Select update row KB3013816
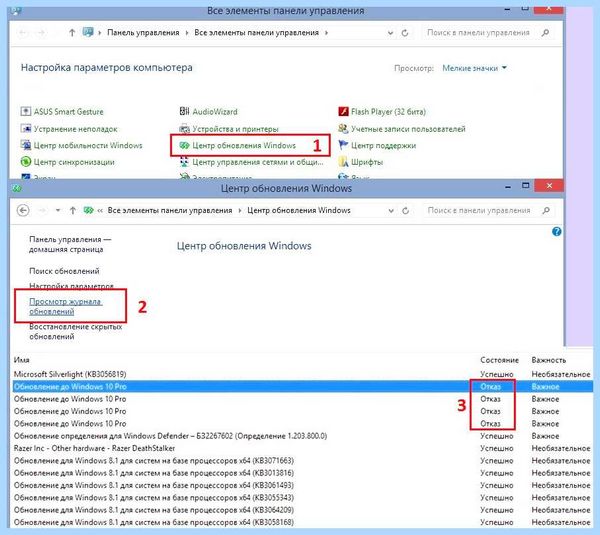The image size is (600, 535). 302,473
